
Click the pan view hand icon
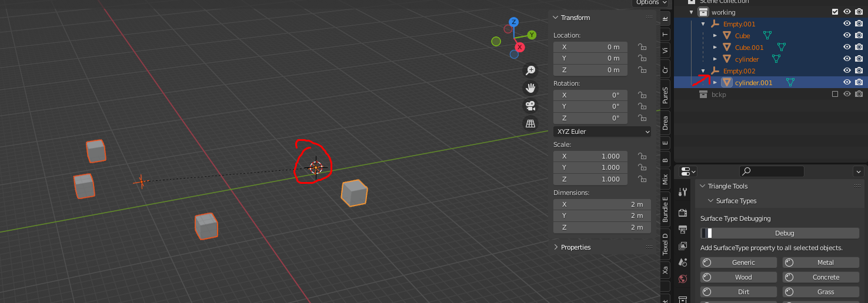tap(530, 88)
